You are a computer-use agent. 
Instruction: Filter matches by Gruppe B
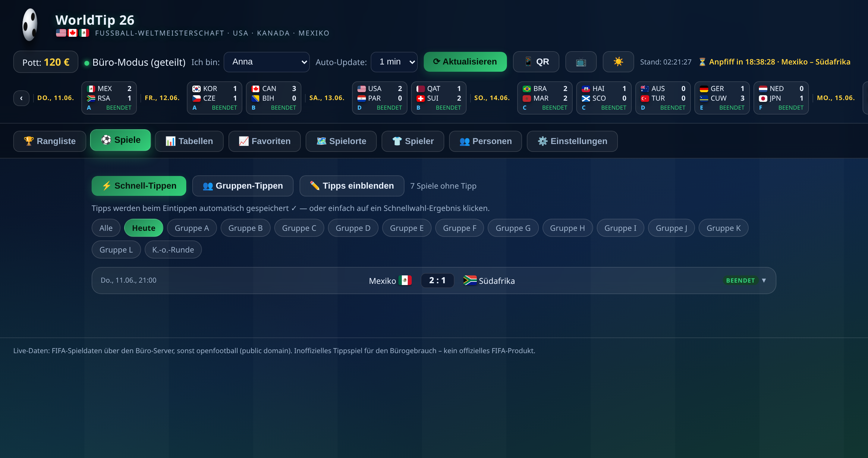coord(245,228)
